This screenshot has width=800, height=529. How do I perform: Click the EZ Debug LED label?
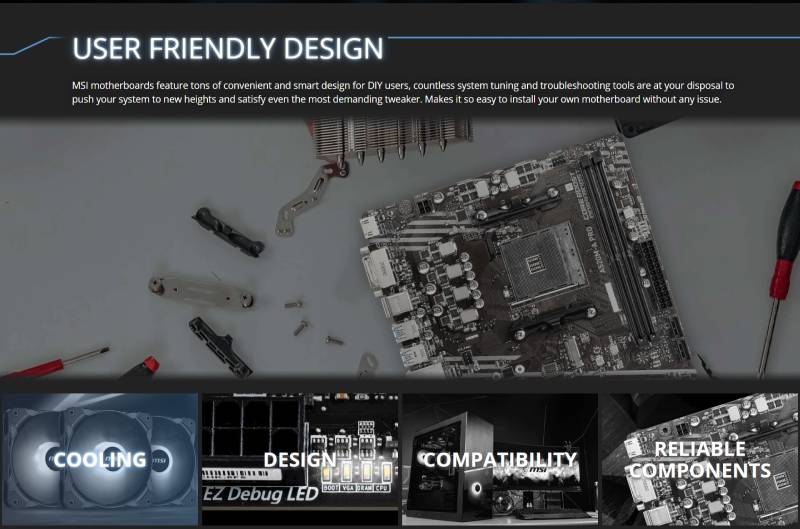(x=253, y=493)
